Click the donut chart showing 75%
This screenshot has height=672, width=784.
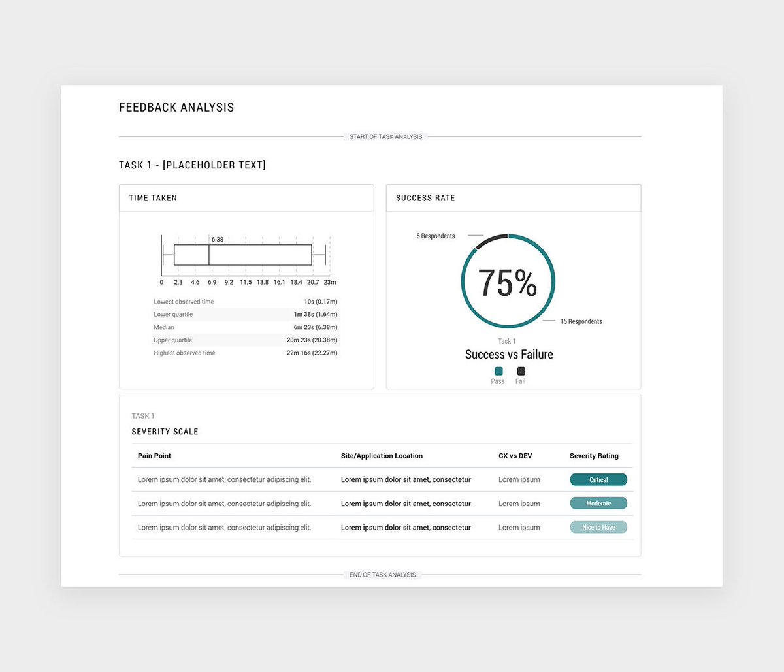click(x=508, y=281)
